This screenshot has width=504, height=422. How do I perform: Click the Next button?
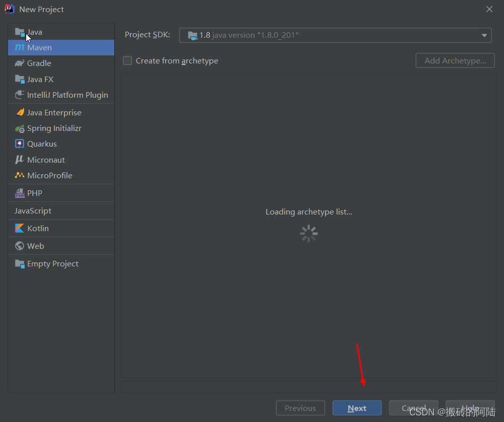point(357,408)
